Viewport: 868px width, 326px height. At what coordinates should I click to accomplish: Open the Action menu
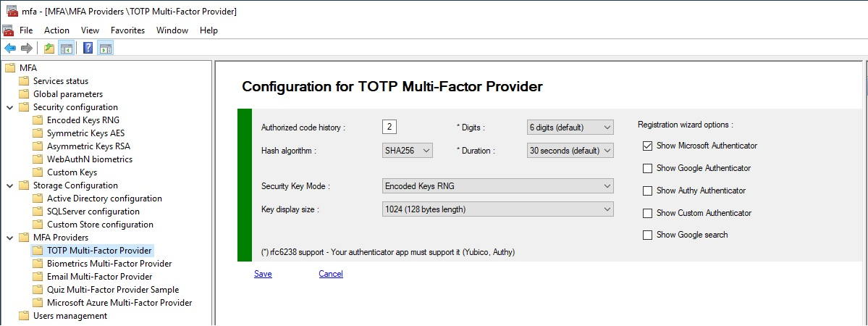click(x=56, y=30)
